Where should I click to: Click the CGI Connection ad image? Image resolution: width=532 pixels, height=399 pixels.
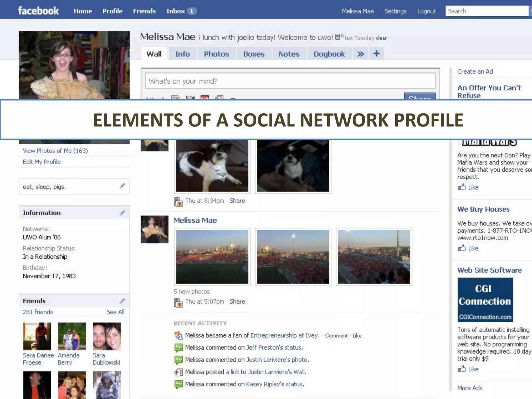485,300
